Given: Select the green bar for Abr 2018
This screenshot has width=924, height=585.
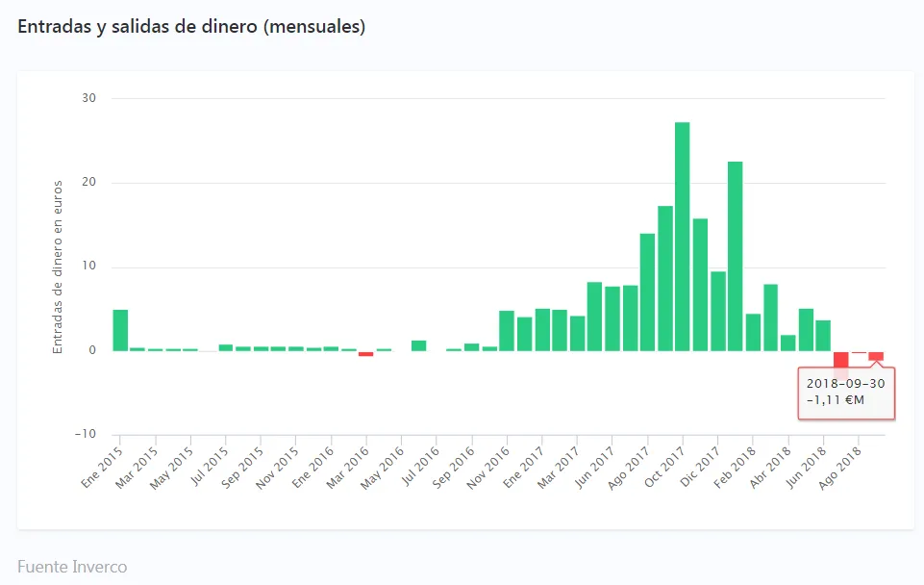Looking at the screenshot, I should click(x=787, y=343).
